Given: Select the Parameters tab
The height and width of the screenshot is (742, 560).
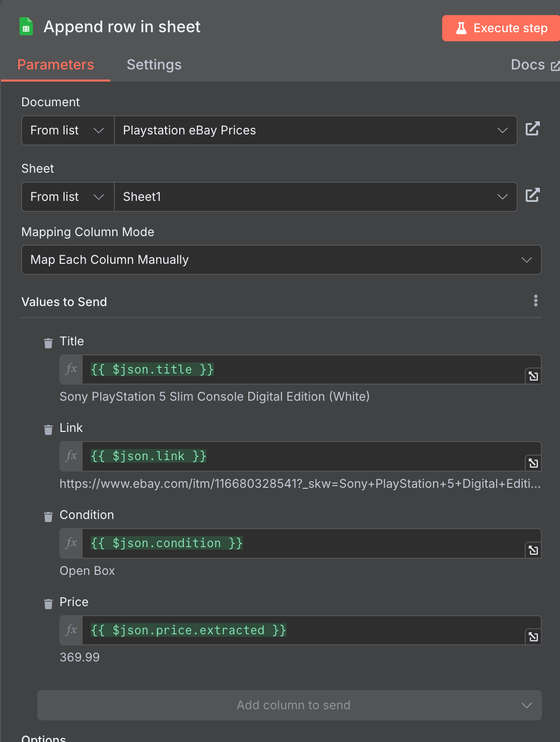Looking at the screenshot, I should (x=55, y=64).
